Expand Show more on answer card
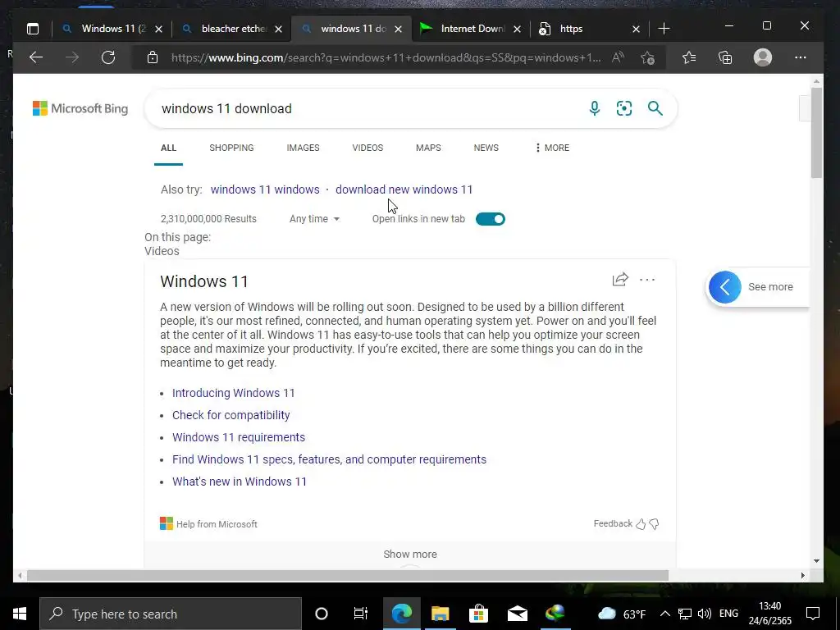The width and height of the screenshot is (840, 630). (410, 554)
